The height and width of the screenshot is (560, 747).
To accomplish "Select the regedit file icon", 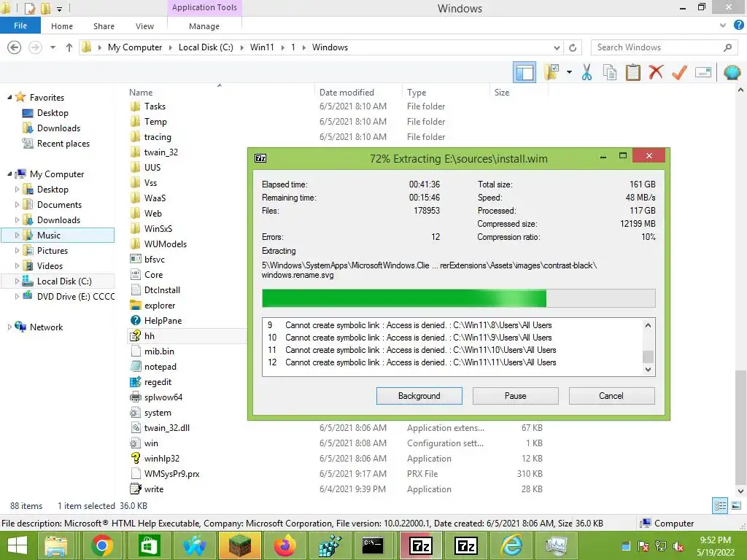I will pyautogui.click(x=135, y=382).
